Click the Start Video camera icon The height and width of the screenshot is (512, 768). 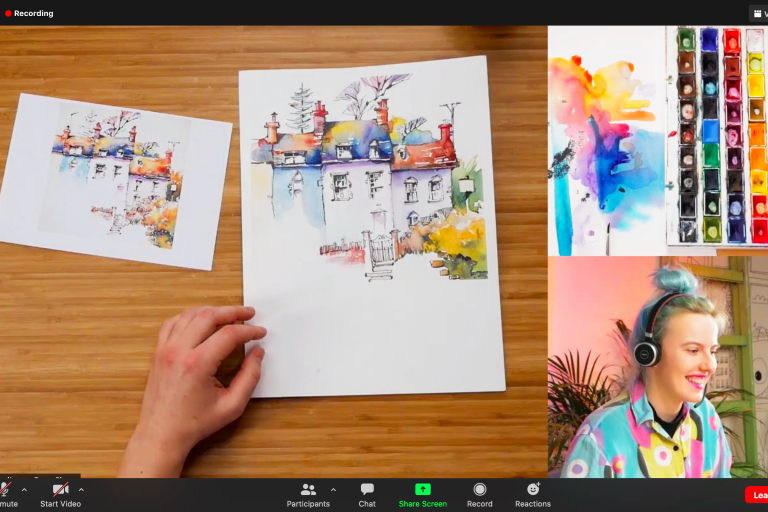(x=61, y=489)
